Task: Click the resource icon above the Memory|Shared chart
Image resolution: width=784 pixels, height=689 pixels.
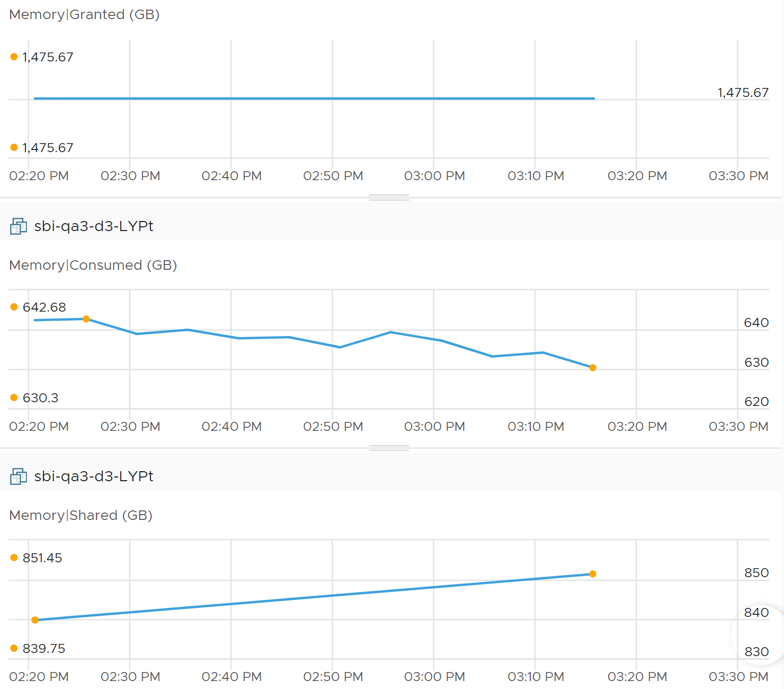Action: 19,476
